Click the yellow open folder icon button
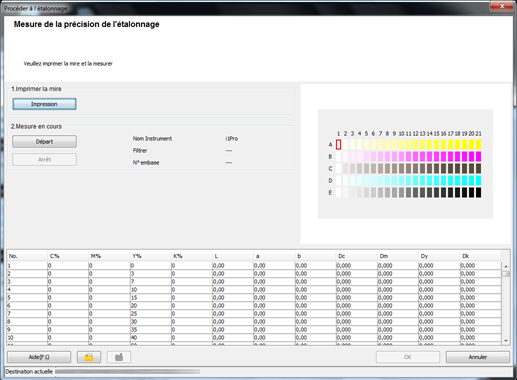 click(89, 357)
